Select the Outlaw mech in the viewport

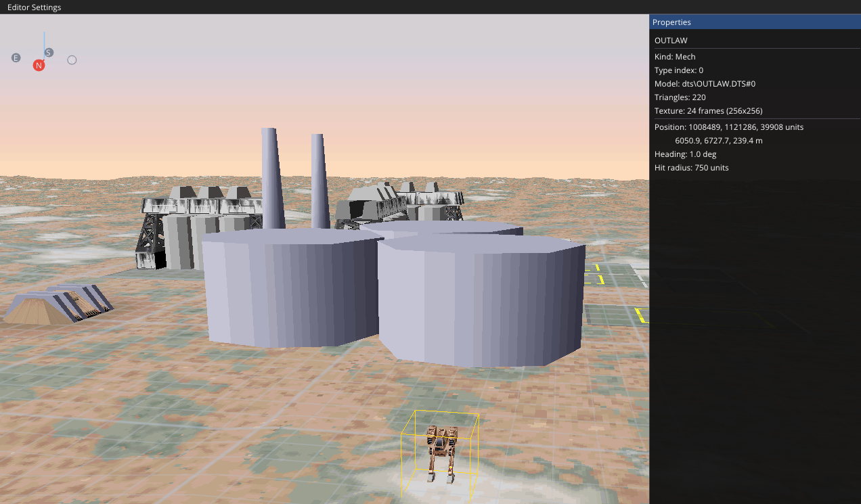click(441, 453)
